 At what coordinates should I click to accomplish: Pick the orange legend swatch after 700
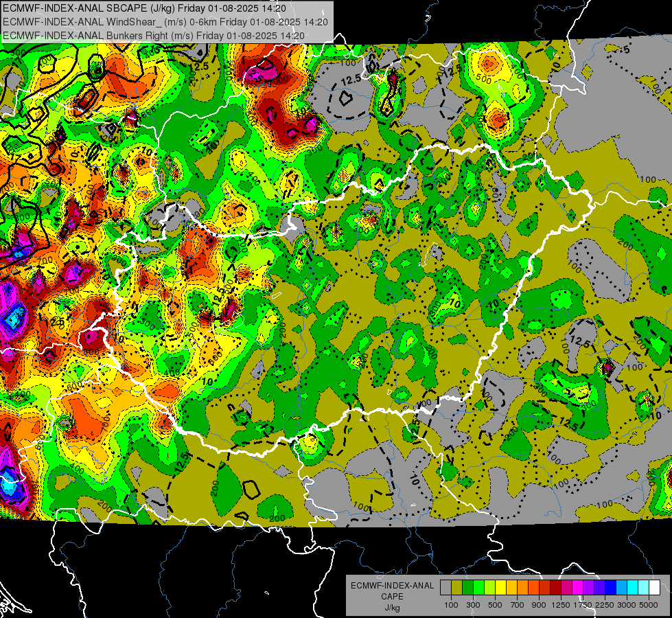pos(523,588)
